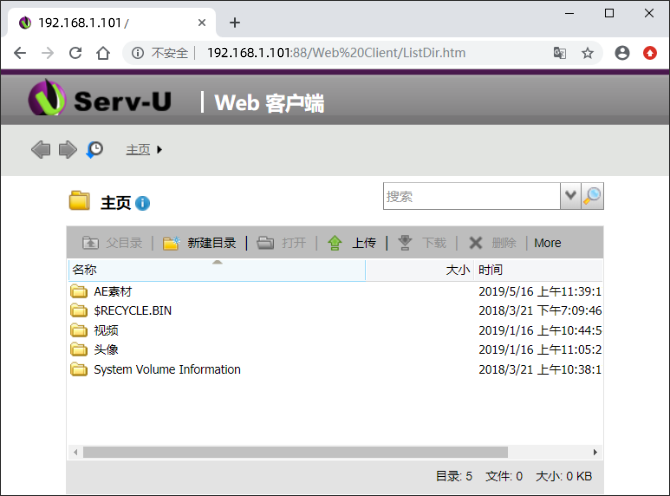Click the address bar URL
670x496 pixels.
(336, 53)
